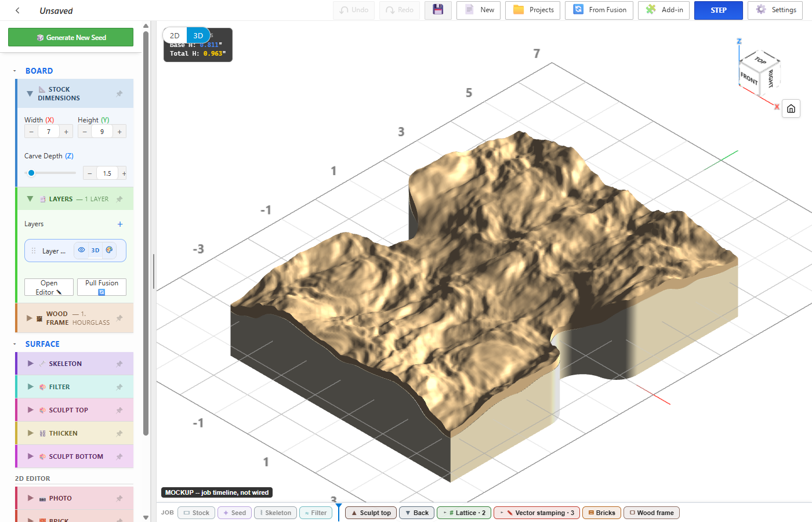
Task: Click the save floppy disk icon
Action: click(x=438, y=10)
